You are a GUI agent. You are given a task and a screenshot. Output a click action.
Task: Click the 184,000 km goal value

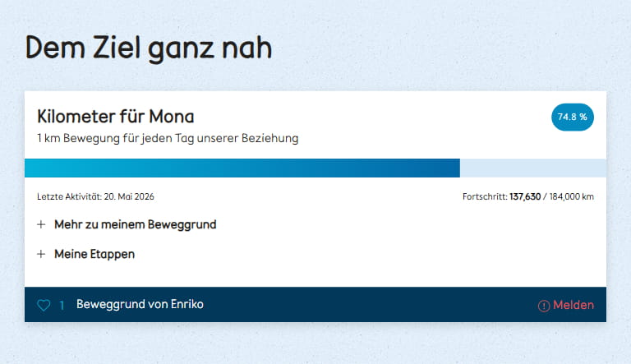point(572,196)
